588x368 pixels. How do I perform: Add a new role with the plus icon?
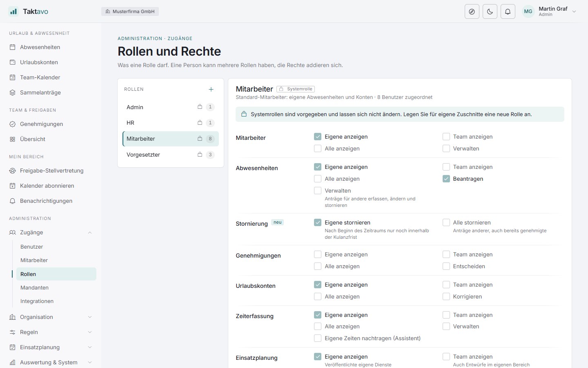[211, 89]
